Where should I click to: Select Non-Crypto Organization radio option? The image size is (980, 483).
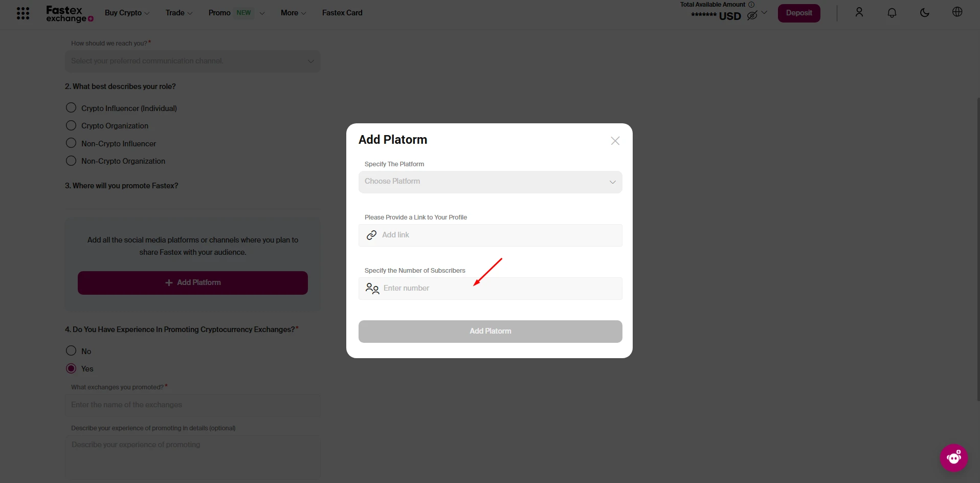coord(71,161)
